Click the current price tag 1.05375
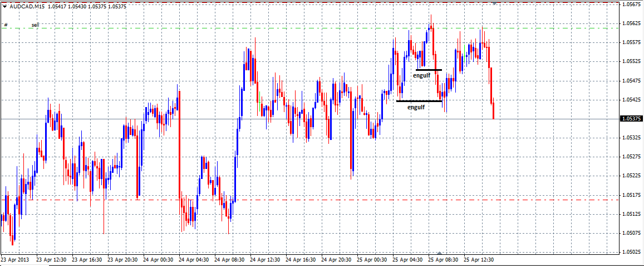The height and width of the screenshot is (266, 644). click(631, 119)
